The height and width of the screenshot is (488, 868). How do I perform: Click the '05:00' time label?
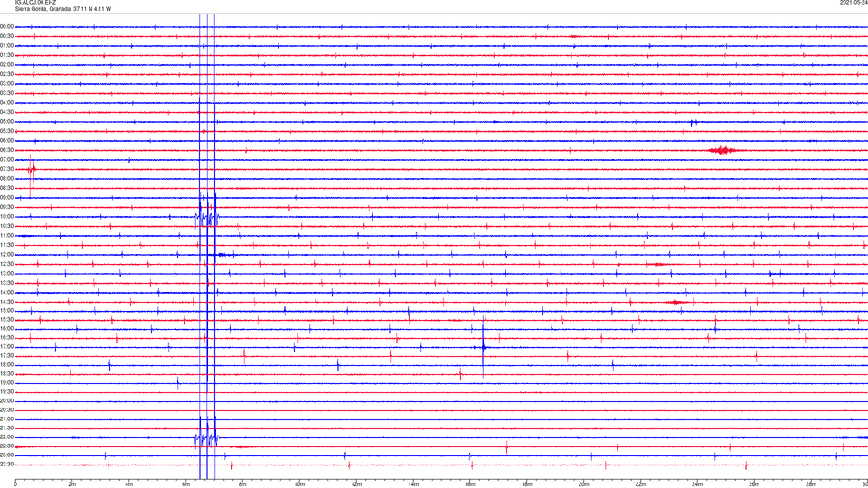(x=6, y=122)
